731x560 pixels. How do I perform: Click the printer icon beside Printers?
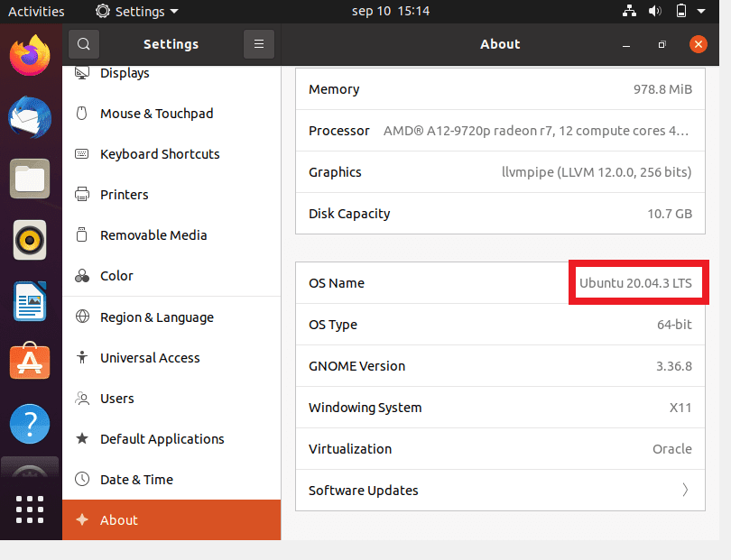81,194
